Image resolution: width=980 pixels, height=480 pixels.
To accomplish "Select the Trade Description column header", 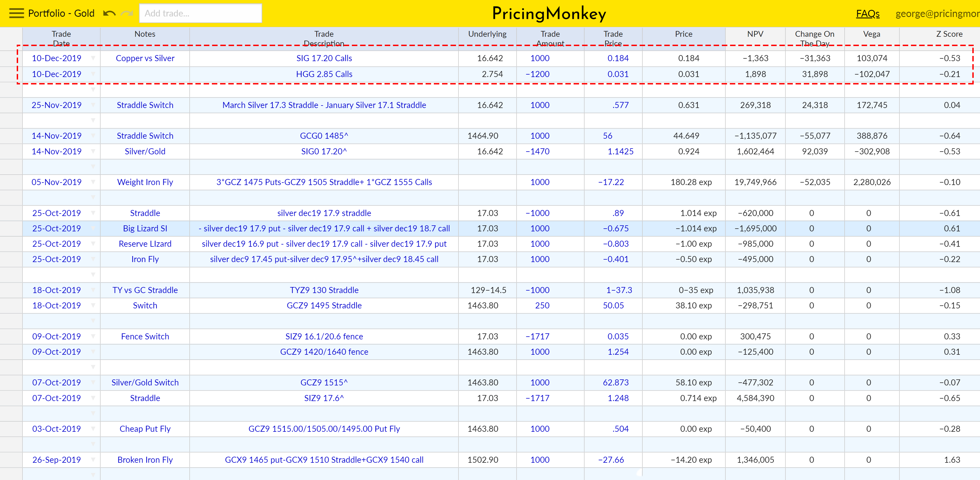I will 324,38.
